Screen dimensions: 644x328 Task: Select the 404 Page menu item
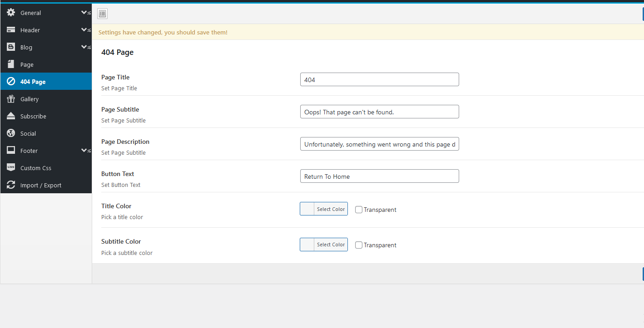[x=33, y=82]
